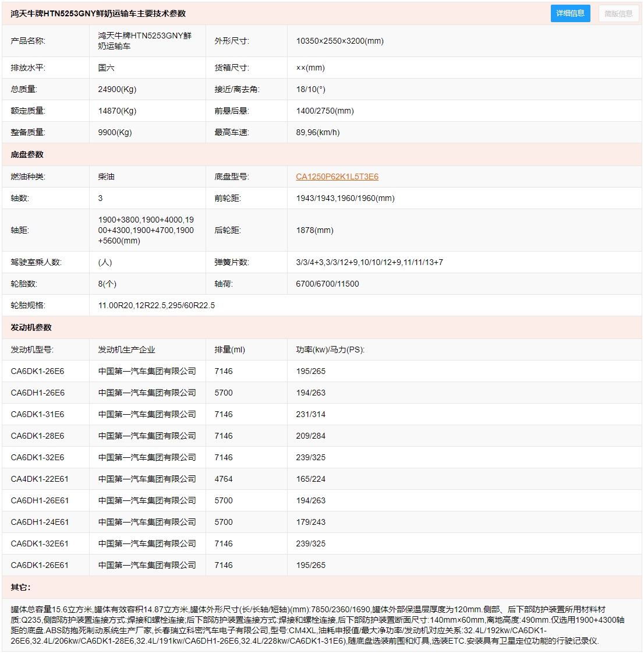Click spring leaf count value 3/3/4+3

pyautogui.click(x=369, y=262)
